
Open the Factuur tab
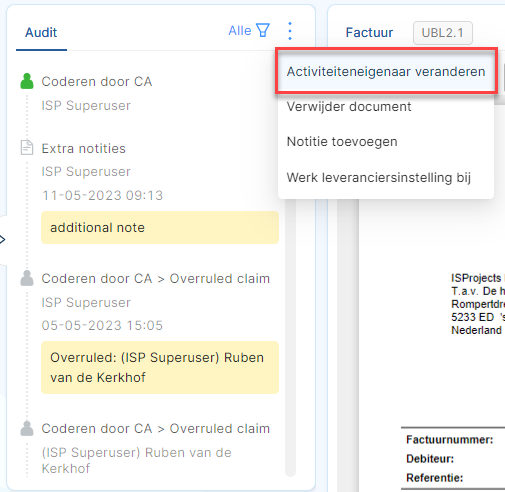pyautogui.click(x=369, y=33)
